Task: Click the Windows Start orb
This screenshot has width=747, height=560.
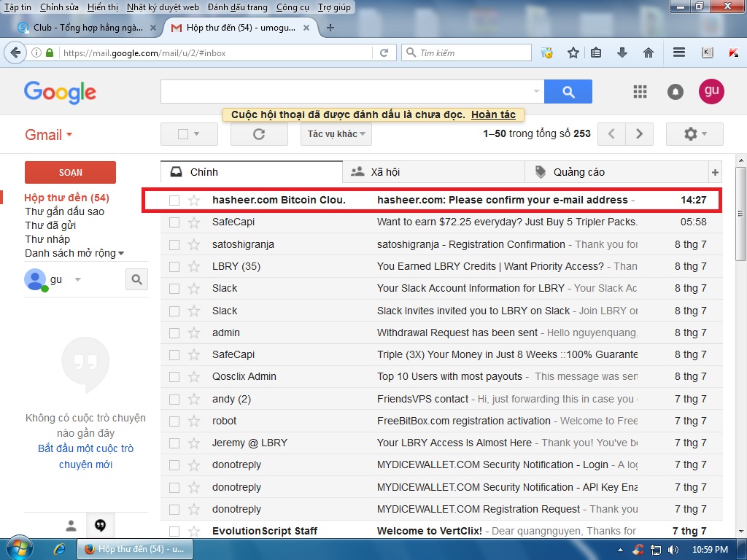Action: click(19, 548)
